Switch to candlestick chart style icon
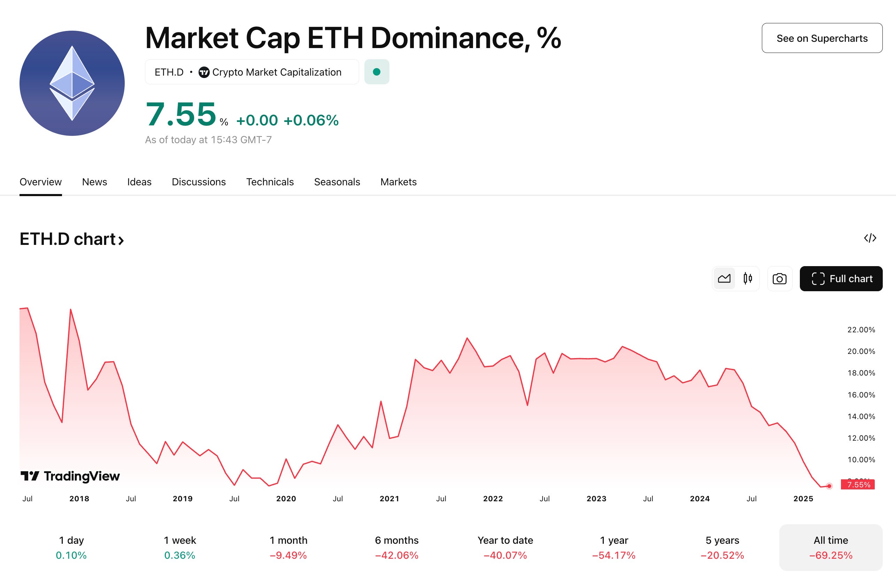The width and height of the screenshot is (896, 588). click(x=748, y=279)
